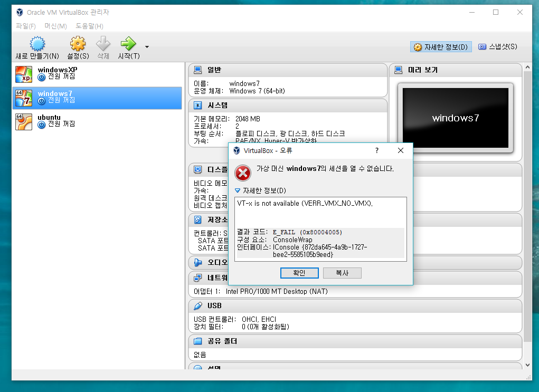This screenshot has height=392, width=539.
Task: Click the New (새로 만들기) toolbar icon
Action: click(37, 44)
